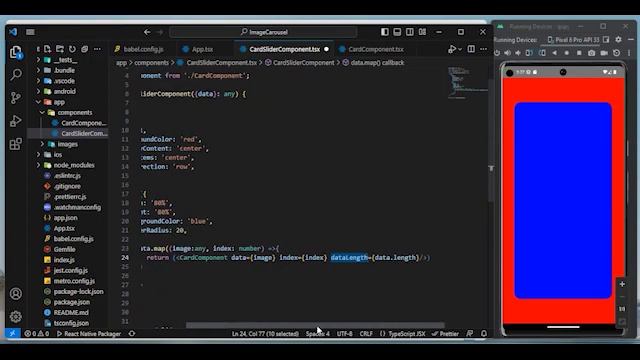The height and width of the screenshot is (360, 640).
Task: Toggle the secondary side bar
Action: pyautogui.click(x=410, y=32)
